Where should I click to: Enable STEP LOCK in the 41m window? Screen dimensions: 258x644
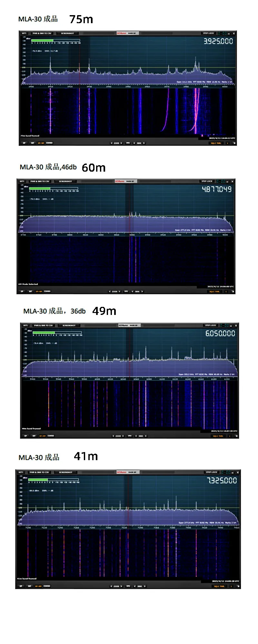(212, 472)
